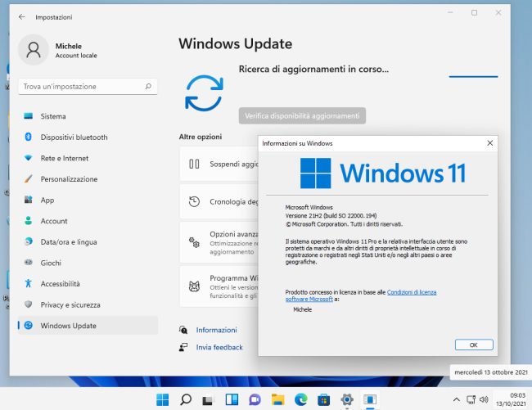Click the Invia feedback link

tap(219, 347)
